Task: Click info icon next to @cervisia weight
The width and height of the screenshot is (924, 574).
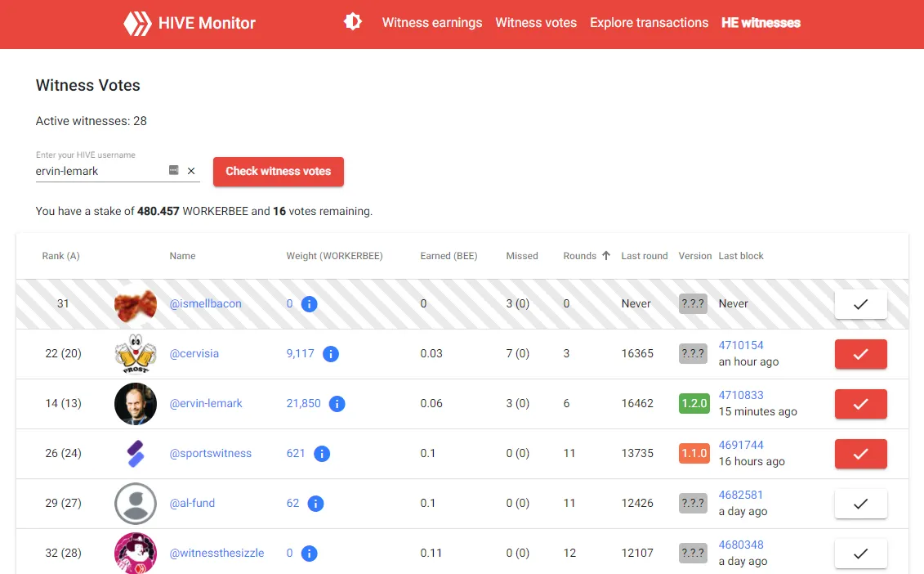Action: [330, 354]
